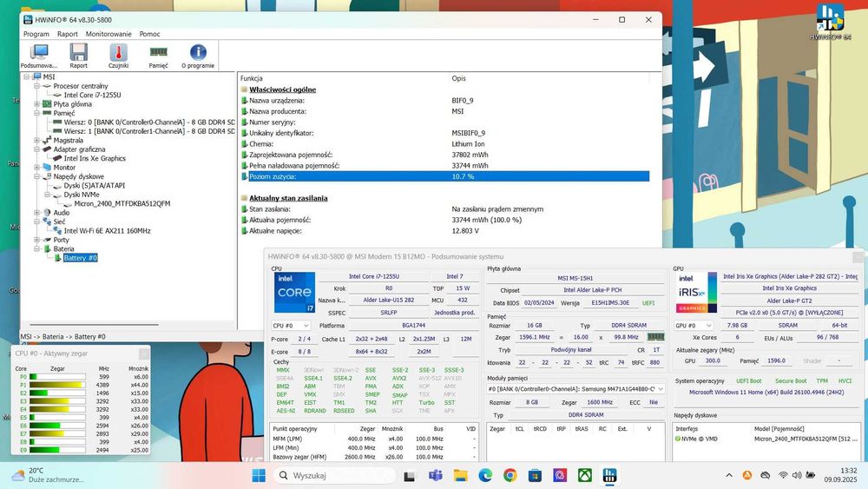Click the Battery #0 tree item
868x489 pixels.
pos(80,258)
